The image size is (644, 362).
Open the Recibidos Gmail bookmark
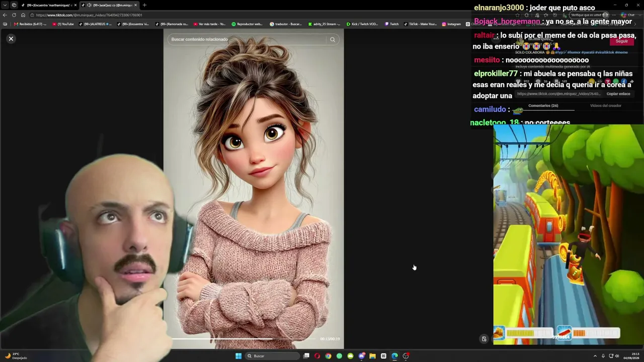click(x=30, y=24)
